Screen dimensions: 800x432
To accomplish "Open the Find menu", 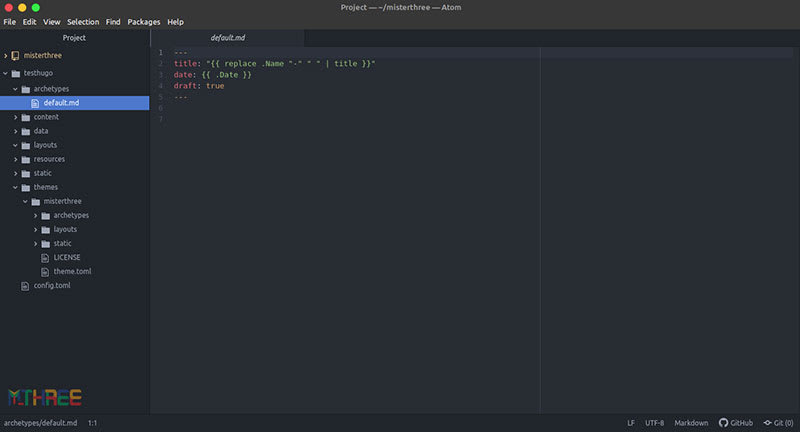I will coord(113,22).
